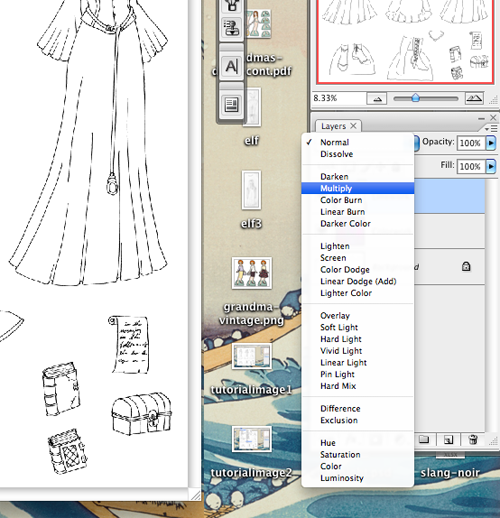The image size is (500, 518).
Task: Select grandma-vintage.png desktop file
Action: (x=252, y=273)
